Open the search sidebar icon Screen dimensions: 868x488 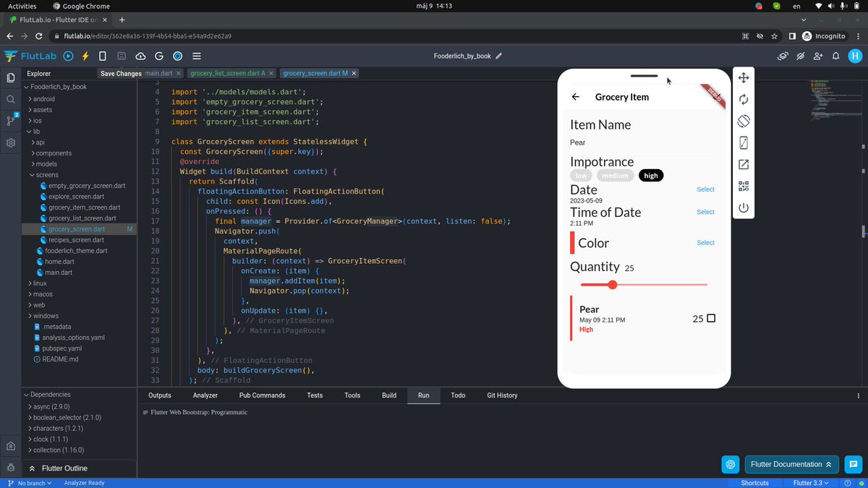(x=11, y=100)
